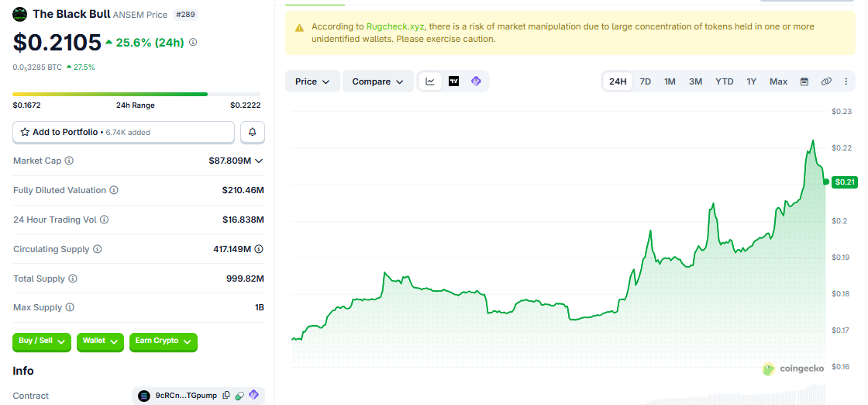Click the 24h Range progress bar
Viewport: 868px width, 405px height.
tap(136, 94)
